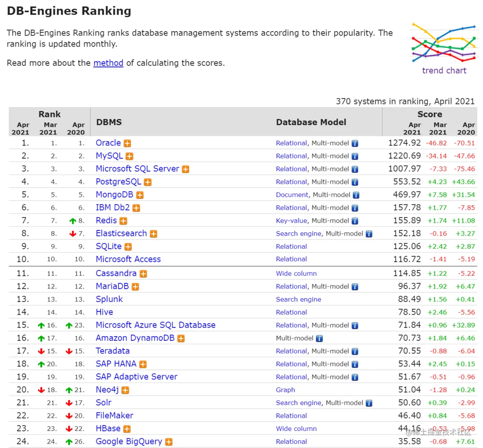Click info icon beside Amazon DynamoDB Multi-model
483x448 pixels.
pyautogui.click(x=319, y=339)
